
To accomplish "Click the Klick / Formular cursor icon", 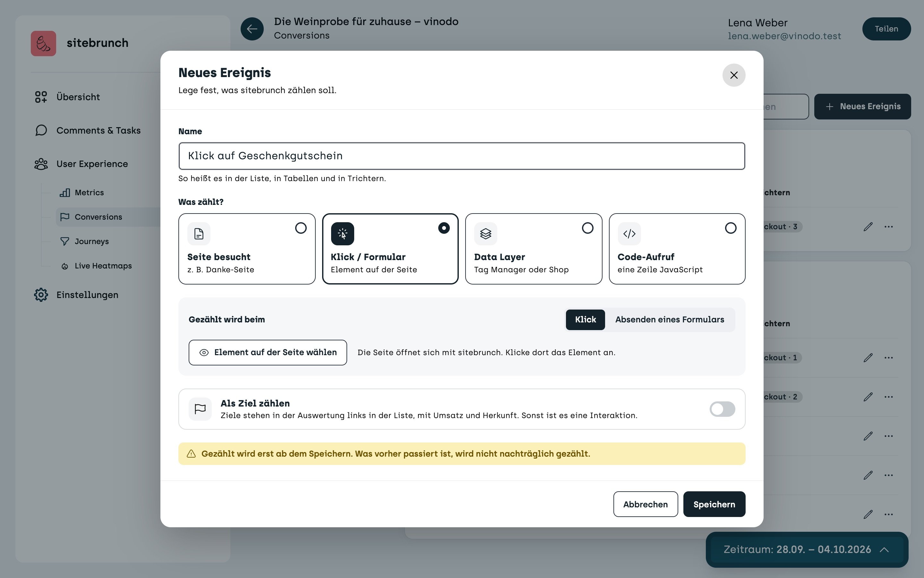I will (343, 233).
